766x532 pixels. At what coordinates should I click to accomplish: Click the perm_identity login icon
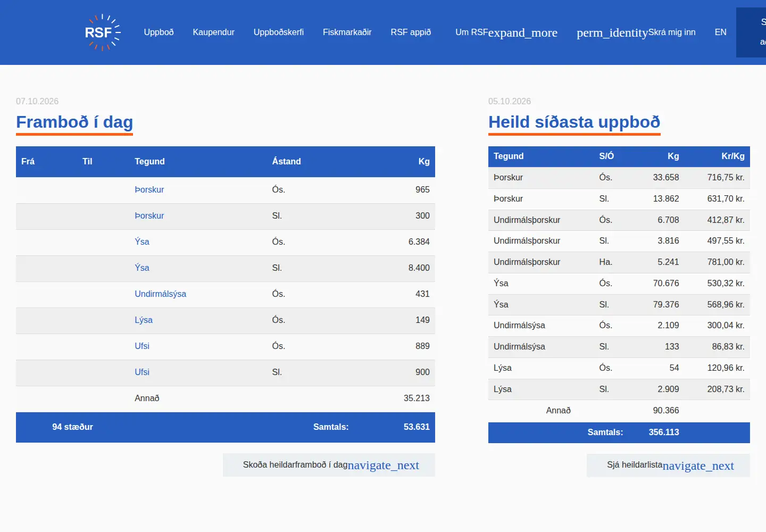612,33
